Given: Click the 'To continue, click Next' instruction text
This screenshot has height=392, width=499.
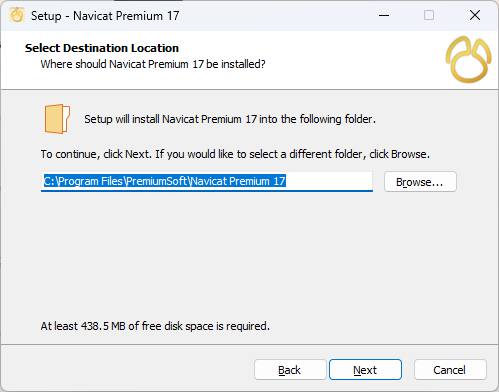Looking at the screenshot, I should [235, 154].
